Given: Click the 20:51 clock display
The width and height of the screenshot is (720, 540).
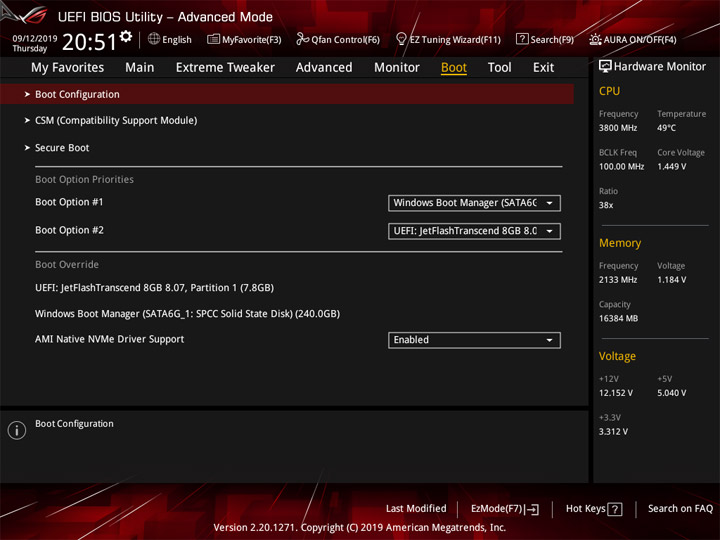Looking at the screenshot, I should (x=89, y=42).
